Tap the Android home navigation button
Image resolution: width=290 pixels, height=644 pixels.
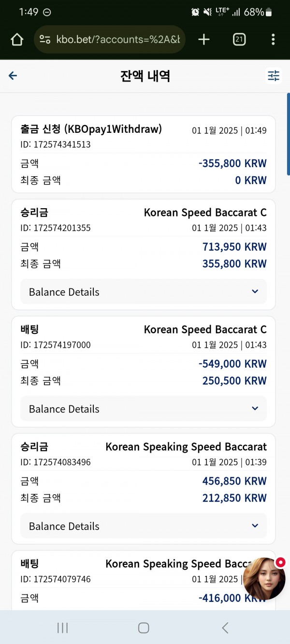(144, 628)
